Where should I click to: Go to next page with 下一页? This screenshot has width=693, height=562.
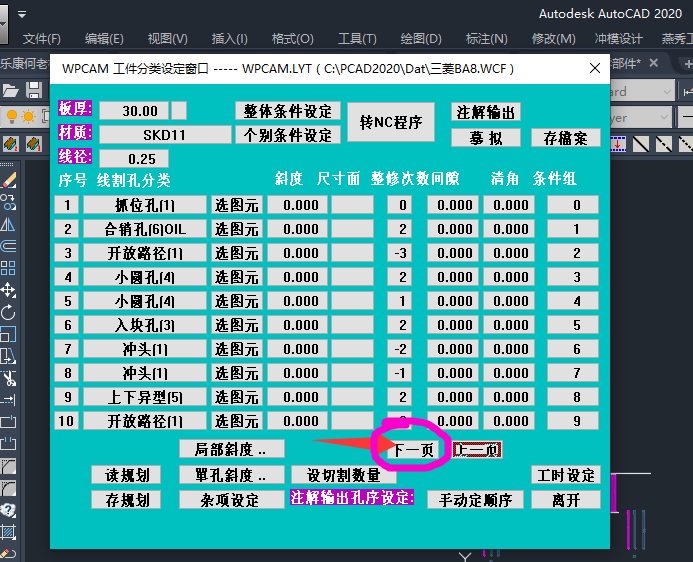[x=413, y=450]
